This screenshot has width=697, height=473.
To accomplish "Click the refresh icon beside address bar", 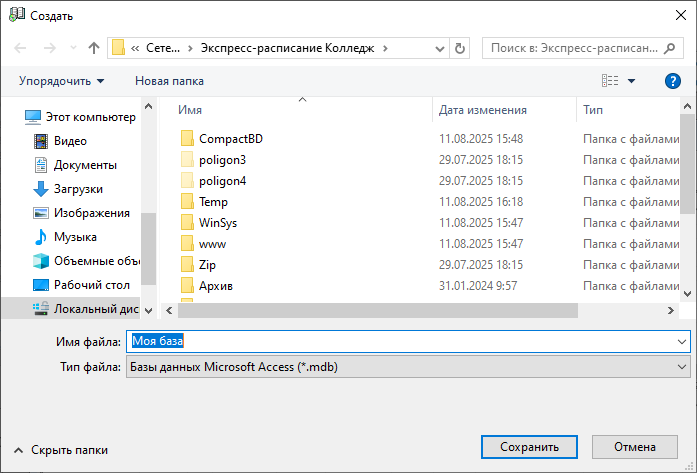I will 459,48.
